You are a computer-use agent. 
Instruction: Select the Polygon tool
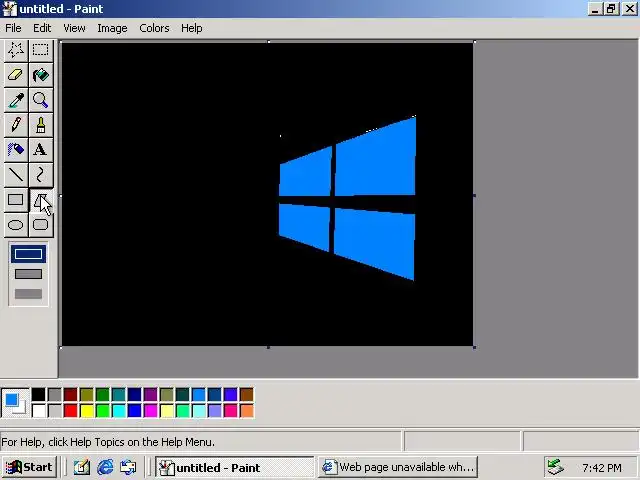point(41,200)
